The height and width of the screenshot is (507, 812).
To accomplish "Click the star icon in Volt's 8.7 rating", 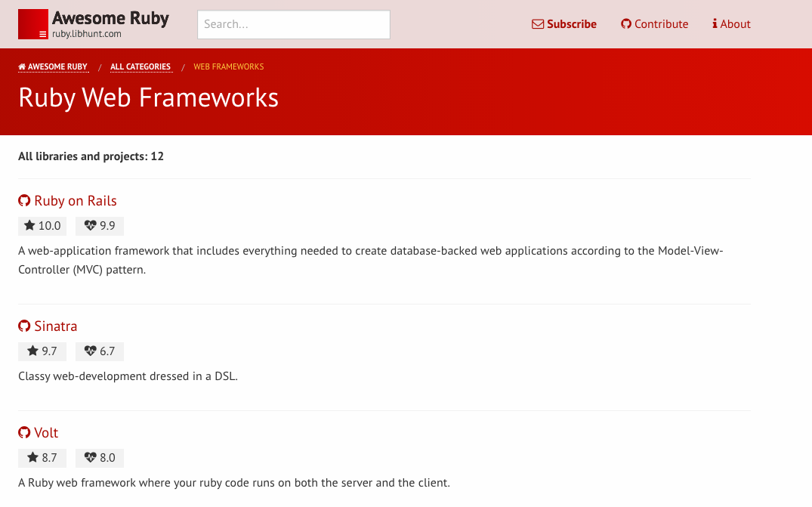I will [32, 457].
